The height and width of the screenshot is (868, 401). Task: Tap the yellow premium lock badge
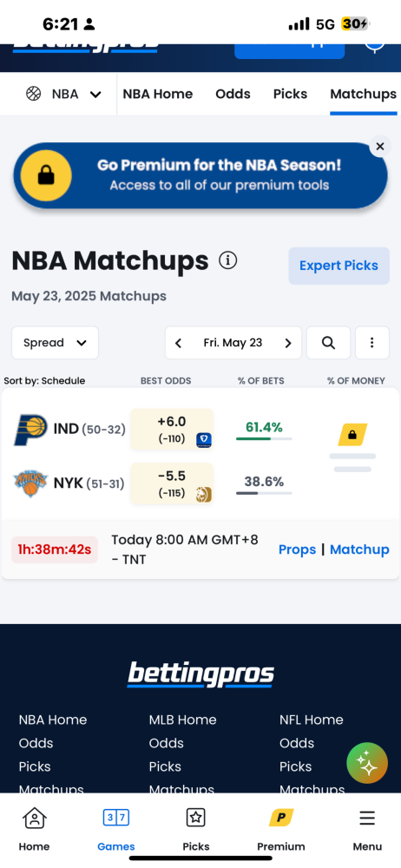[x=352, y=435]
